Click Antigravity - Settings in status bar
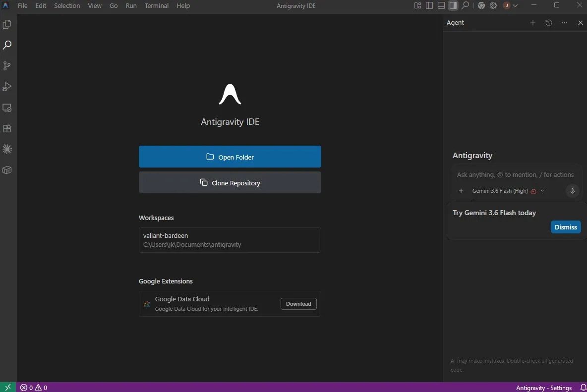587x392 pixels. [x=543, y=388]
